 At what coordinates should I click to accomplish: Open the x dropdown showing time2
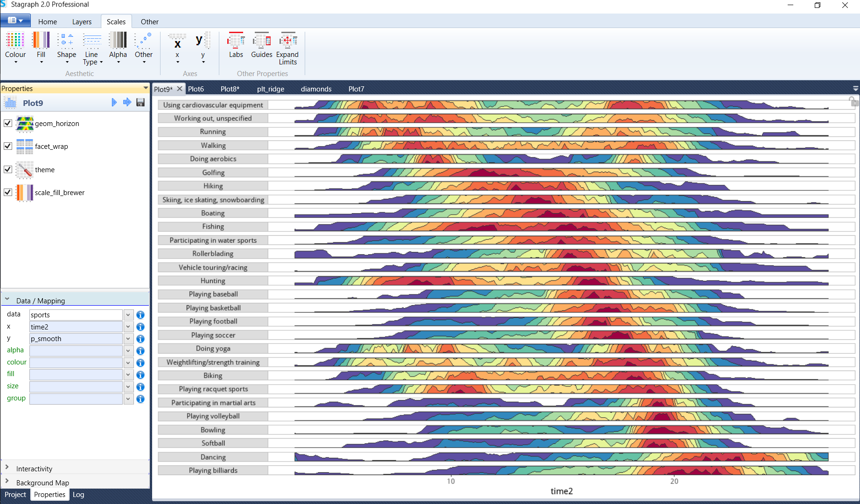coord(128,327)
